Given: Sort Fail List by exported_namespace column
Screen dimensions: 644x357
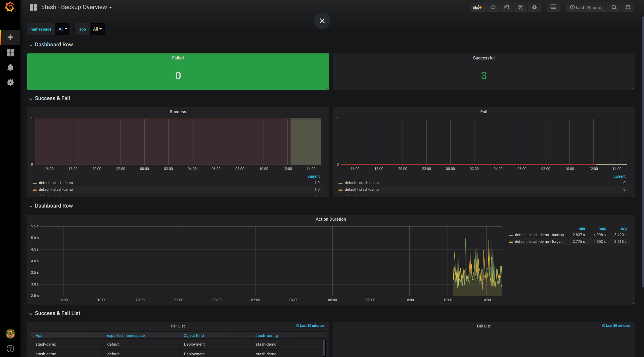Looking at the screenshot, I should [126, 336].
